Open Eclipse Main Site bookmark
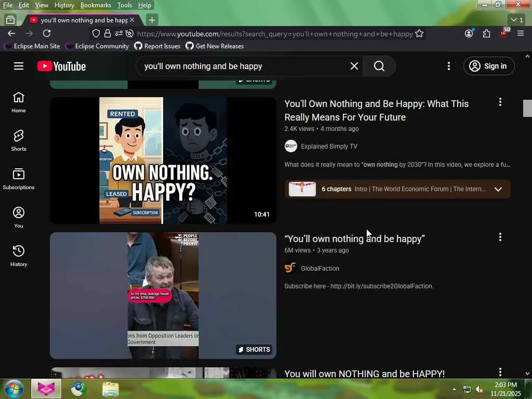Viewport: 532px width, 399px height. [32, 46]
